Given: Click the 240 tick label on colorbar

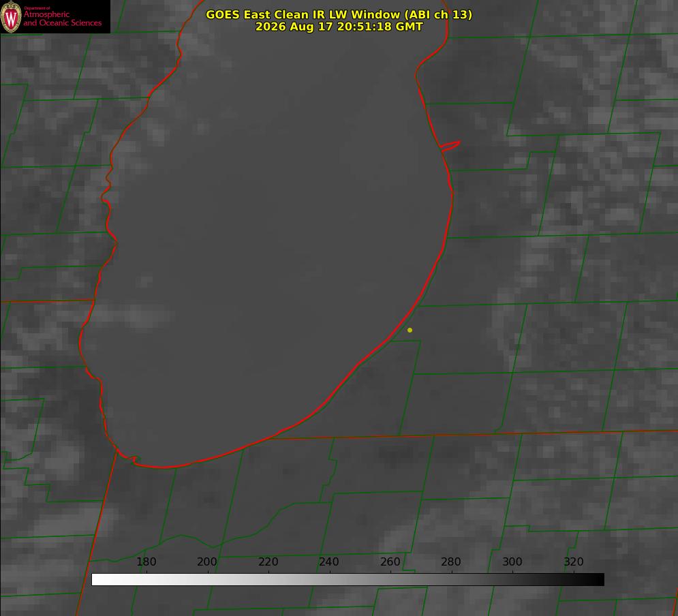Looking at the screenshot, I should coord(329,561).
